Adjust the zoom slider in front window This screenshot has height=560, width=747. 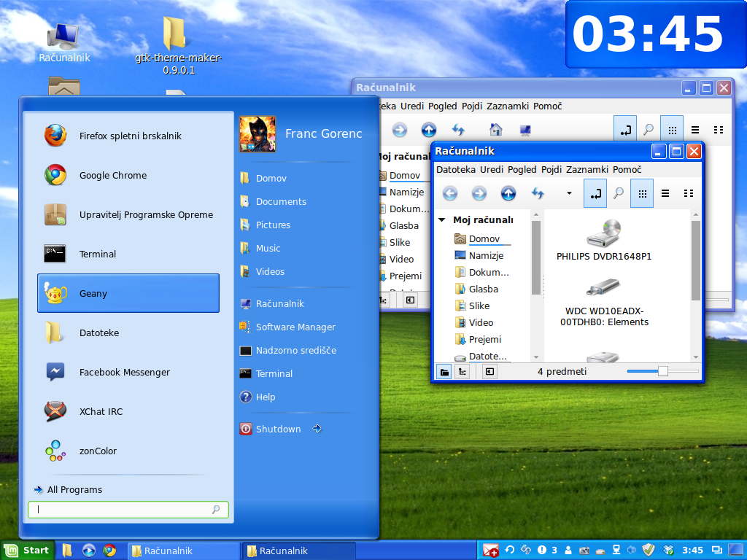point(662,371)
